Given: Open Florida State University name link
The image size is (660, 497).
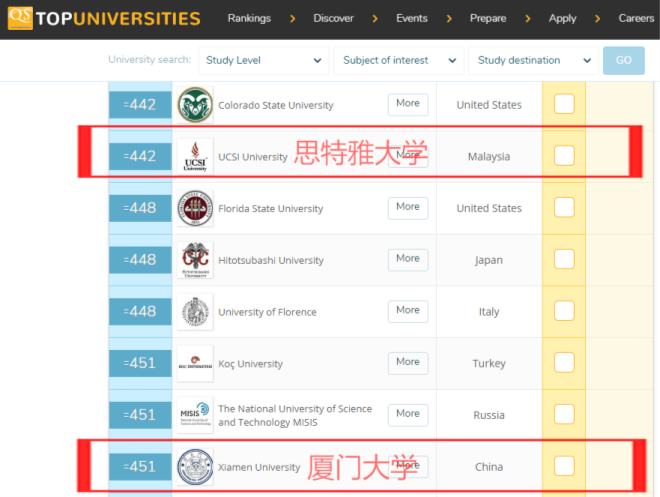Looking at the screenshot, I should point(271,209).
